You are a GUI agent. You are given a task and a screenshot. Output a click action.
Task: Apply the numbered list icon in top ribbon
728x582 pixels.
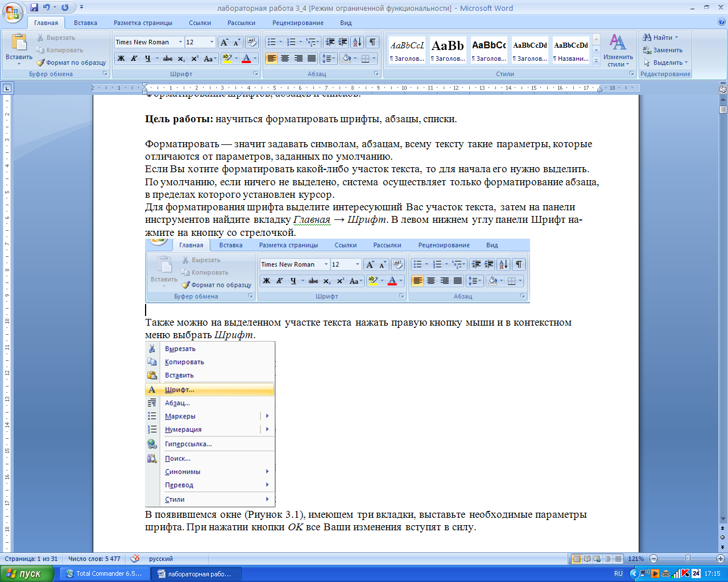(291, 42)
